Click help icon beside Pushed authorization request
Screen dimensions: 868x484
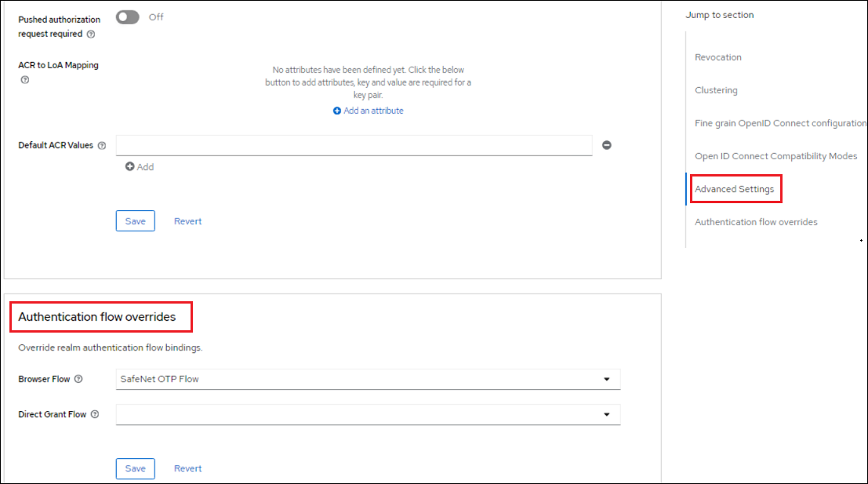[91, 35]
